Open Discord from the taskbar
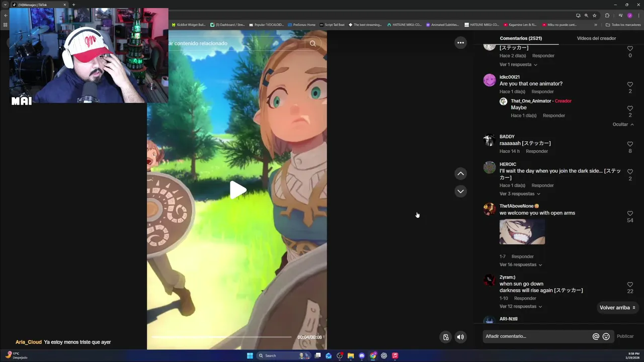 tap(362, 355)
